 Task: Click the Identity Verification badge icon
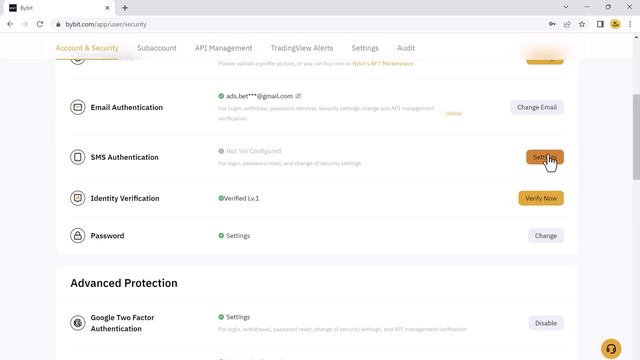(x=78, y=198)
